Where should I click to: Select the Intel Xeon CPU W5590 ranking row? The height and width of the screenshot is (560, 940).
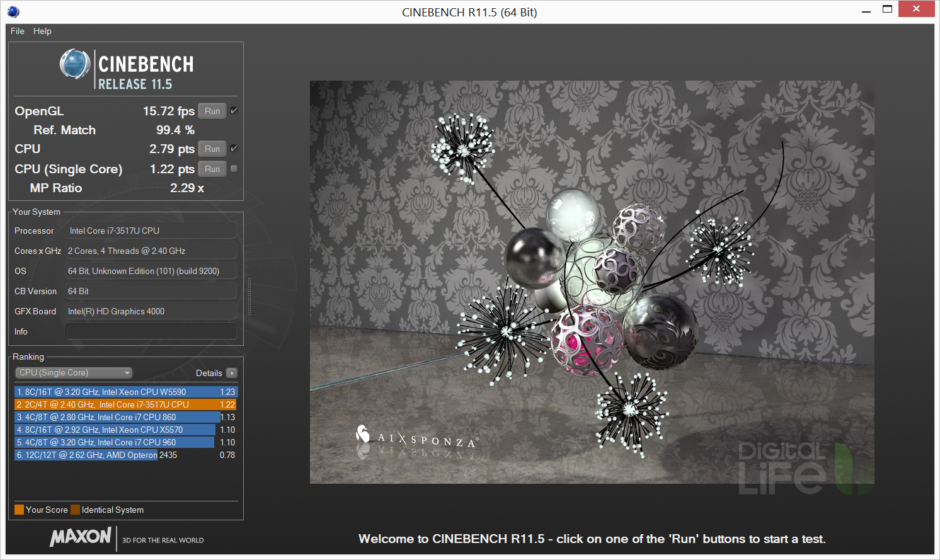tap(125, 392)
